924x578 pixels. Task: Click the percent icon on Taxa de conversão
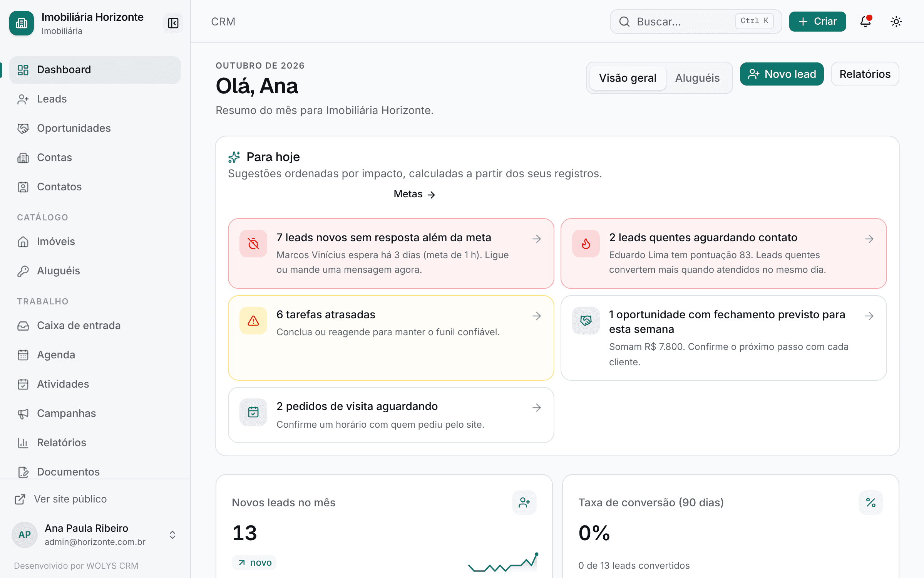pos(870,502)
